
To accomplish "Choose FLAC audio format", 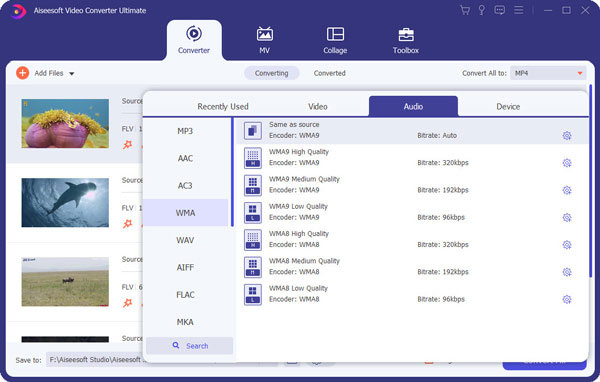I will [185, 295].
